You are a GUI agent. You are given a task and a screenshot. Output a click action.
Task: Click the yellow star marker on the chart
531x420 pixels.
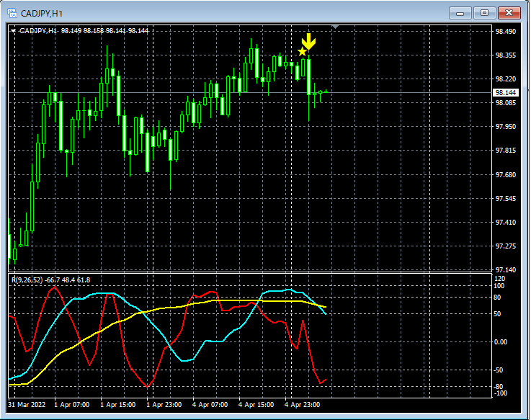(x=302, y=51)
